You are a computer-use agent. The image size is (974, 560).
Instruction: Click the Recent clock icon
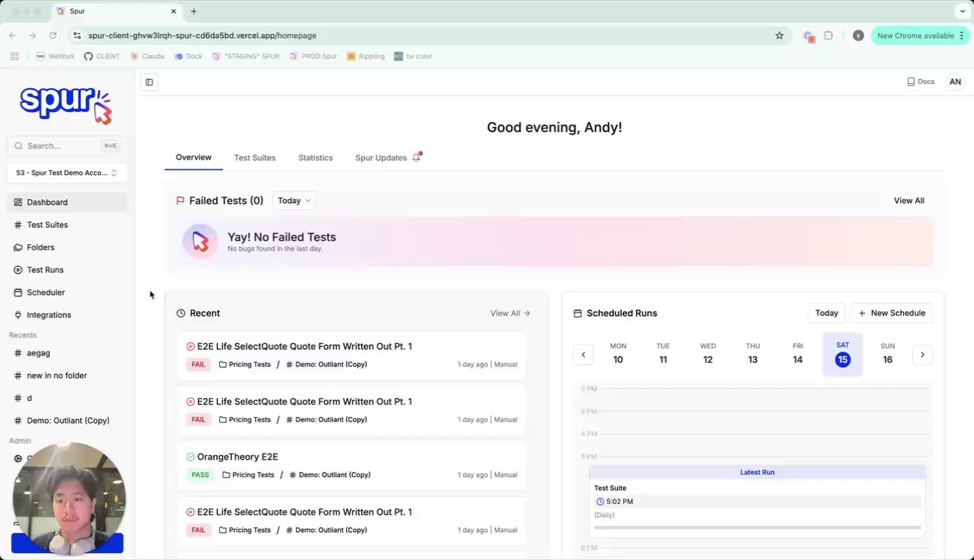coord(181,313)
